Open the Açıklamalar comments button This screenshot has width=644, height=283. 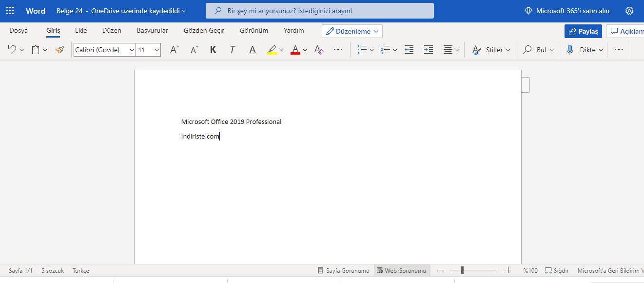tap(625, 31)
